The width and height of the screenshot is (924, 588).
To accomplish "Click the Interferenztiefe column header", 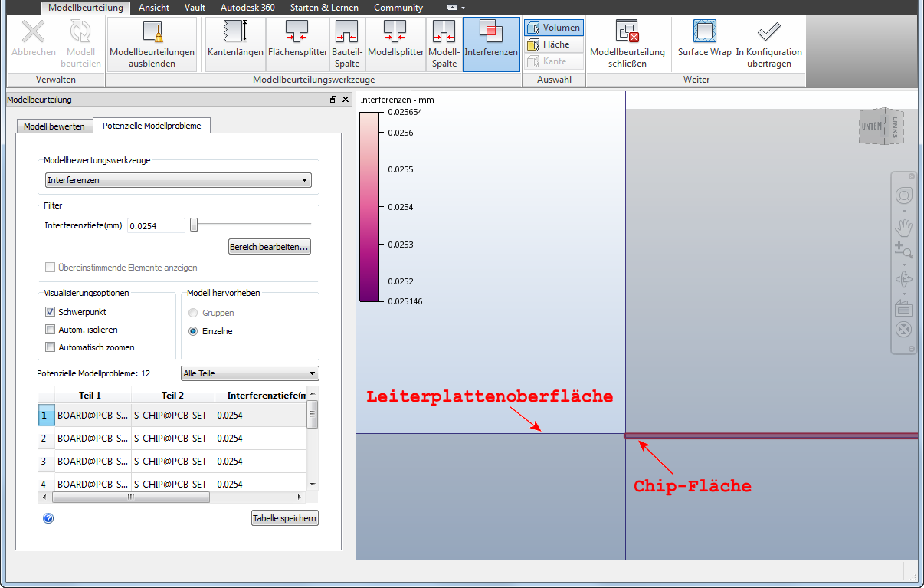I will pos(261,396).
